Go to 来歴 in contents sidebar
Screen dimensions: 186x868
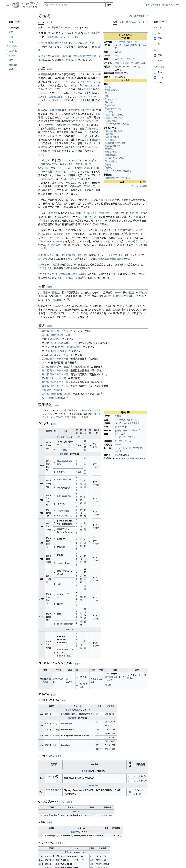click(11, 32)
